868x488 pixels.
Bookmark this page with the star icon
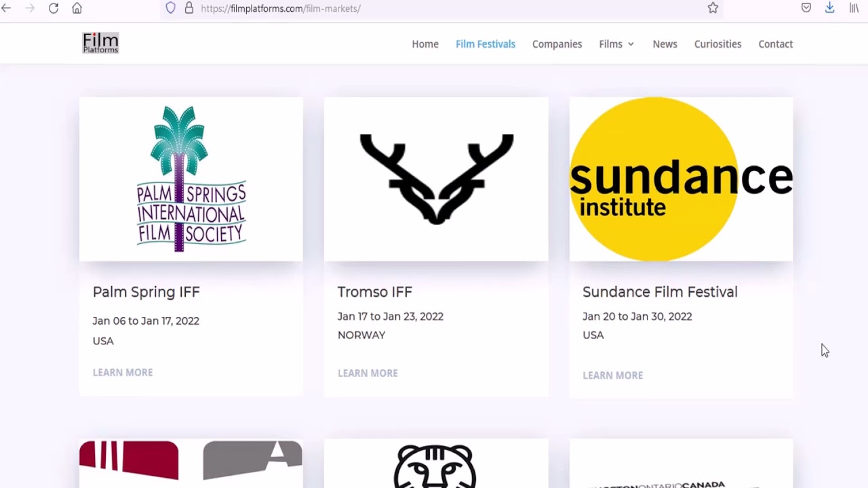coord(713,8)
